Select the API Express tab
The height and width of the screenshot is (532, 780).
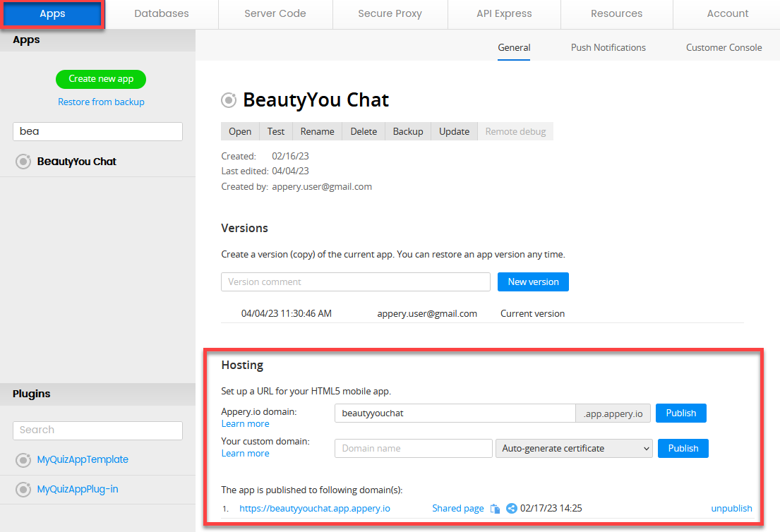pyautogui.click(x=504, y=14)
